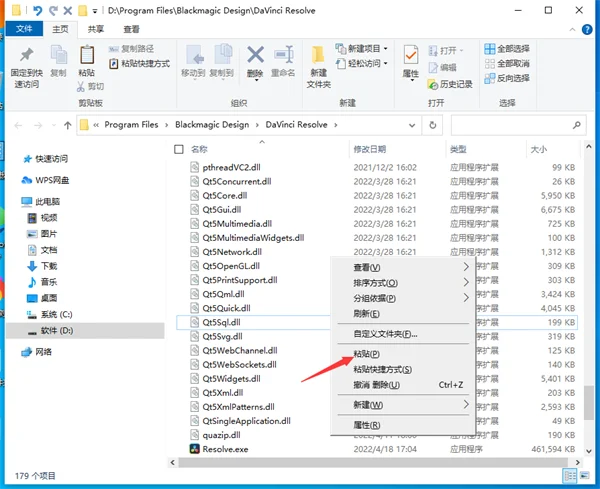Open the Easy access dropdown
Viewport: 600px width, 489px height.
tap(386, 63)
